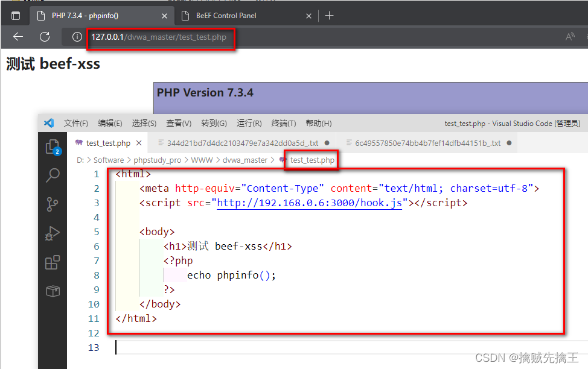
Task: Switch to 6c49557850e74bb4b7fef14dfb44151b_.txt tab
Action: tap(427, 143)
